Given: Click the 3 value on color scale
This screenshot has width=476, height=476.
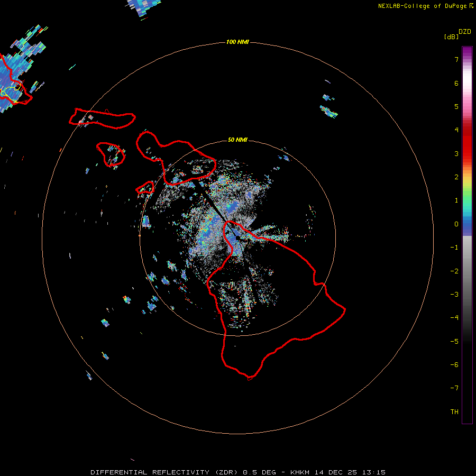Looking at the screenshot, I should (x=456, y=153).
